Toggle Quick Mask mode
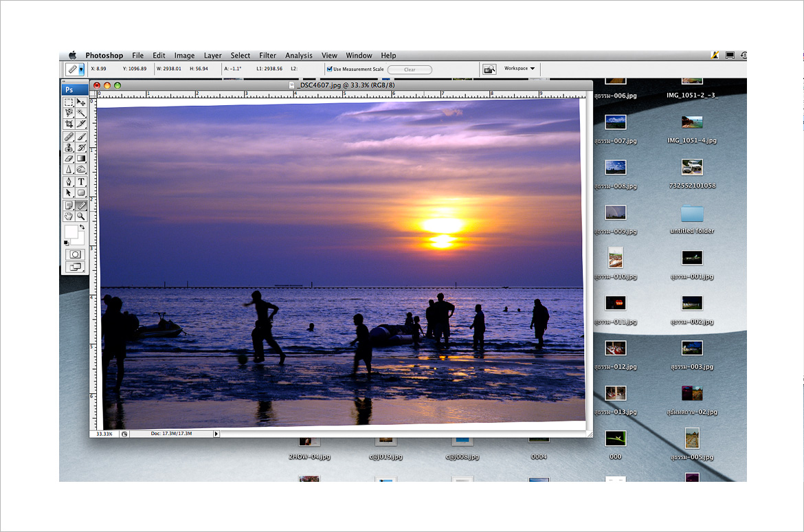This screenshot has height=532, width=804. tap(74, 254)
